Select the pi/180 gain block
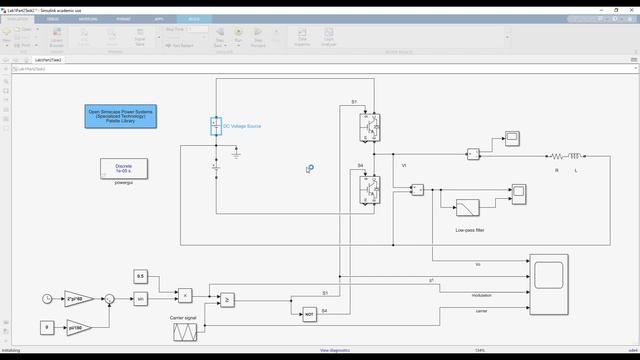Image resolution: width=640 pixels, height=360 pixels. coord(79,327)
